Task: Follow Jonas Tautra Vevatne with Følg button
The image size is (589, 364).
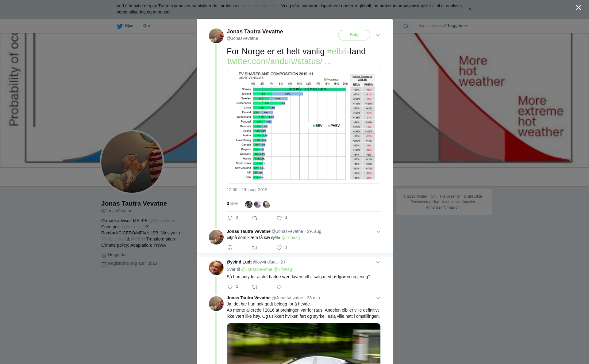Action: tap(354, 35)
